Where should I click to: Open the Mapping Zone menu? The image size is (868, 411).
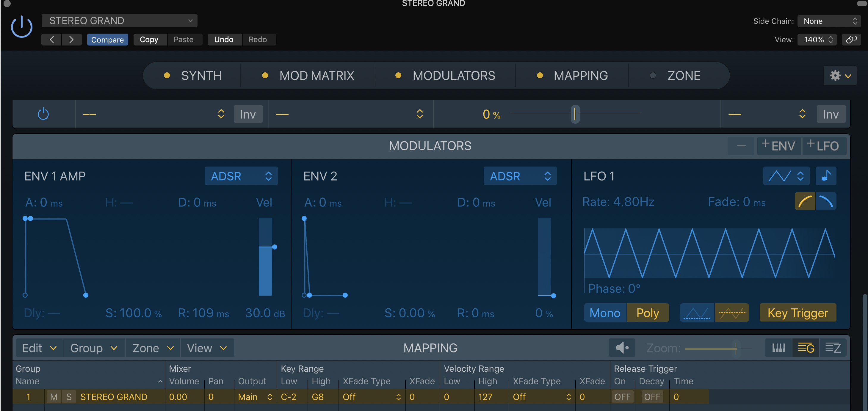[153, 348]
